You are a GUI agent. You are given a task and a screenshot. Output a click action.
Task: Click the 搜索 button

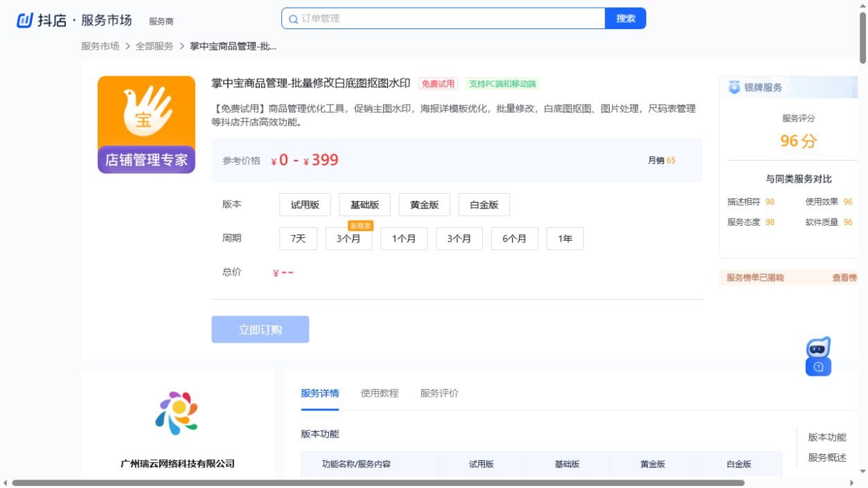[626, 19]
